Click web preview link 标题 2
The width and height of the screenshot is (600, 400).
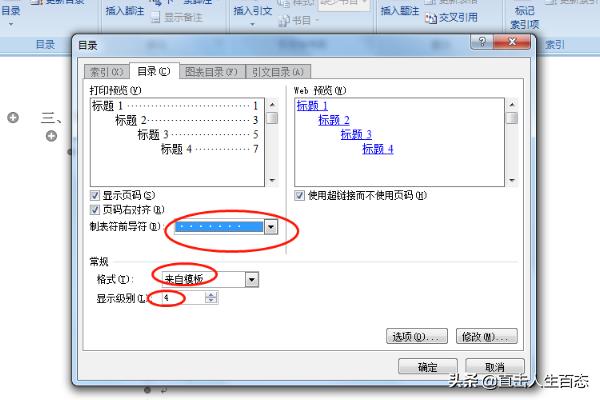tap(334, 120)
